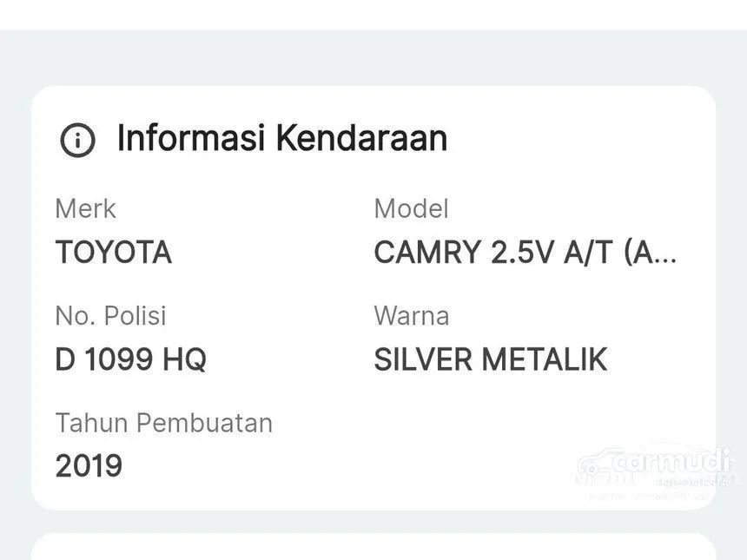
Task: Tap the next card below vehicle information
Action: pyautogui.click(x=373, y=548)
